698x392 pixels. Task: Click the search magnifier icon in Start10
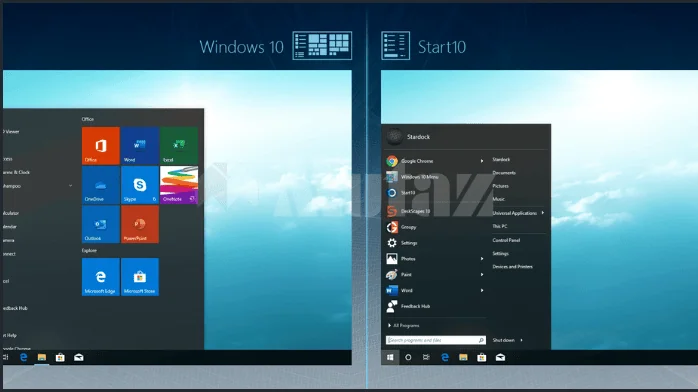point(481,340)
